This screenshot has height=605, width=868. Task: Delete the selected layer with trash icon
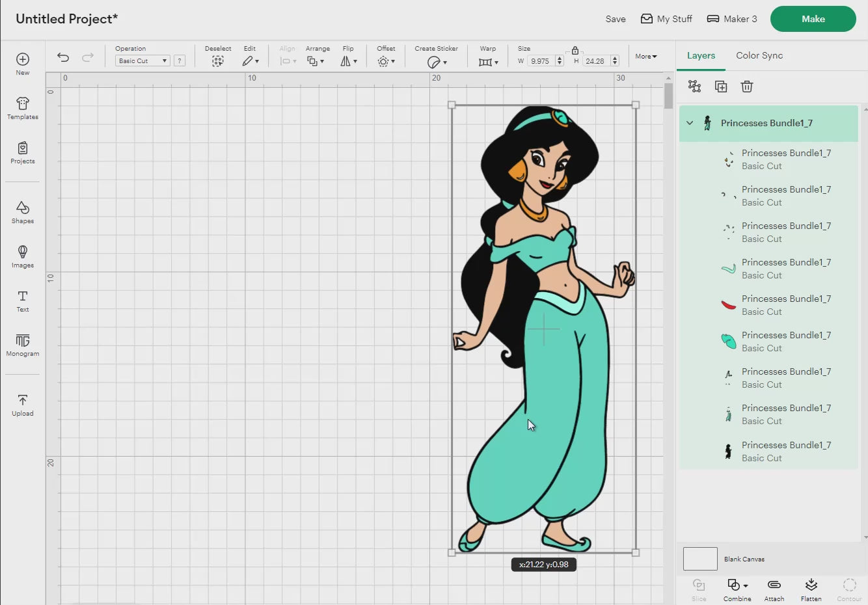click(747, 87)
